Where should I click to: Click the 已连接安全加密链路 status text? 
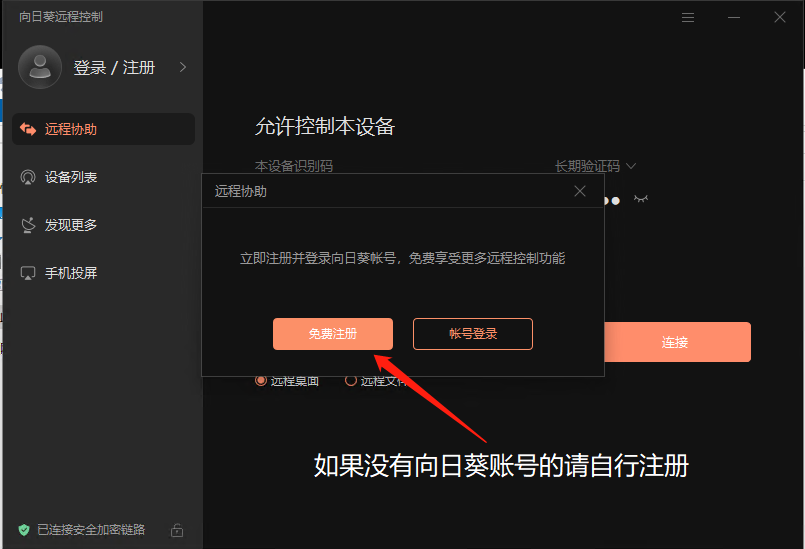pos(91,529)
